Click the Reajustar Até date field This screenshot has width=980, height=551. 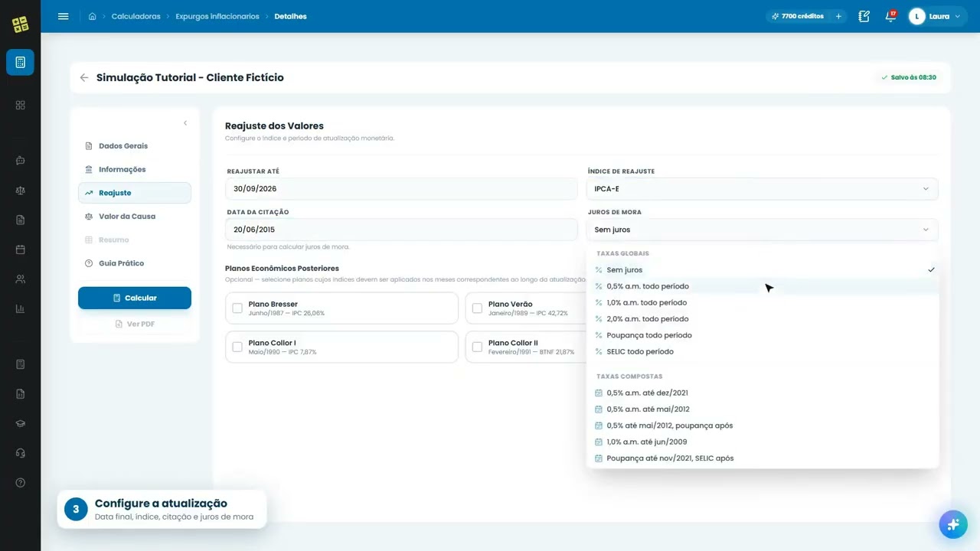click(x=401, y=189)
